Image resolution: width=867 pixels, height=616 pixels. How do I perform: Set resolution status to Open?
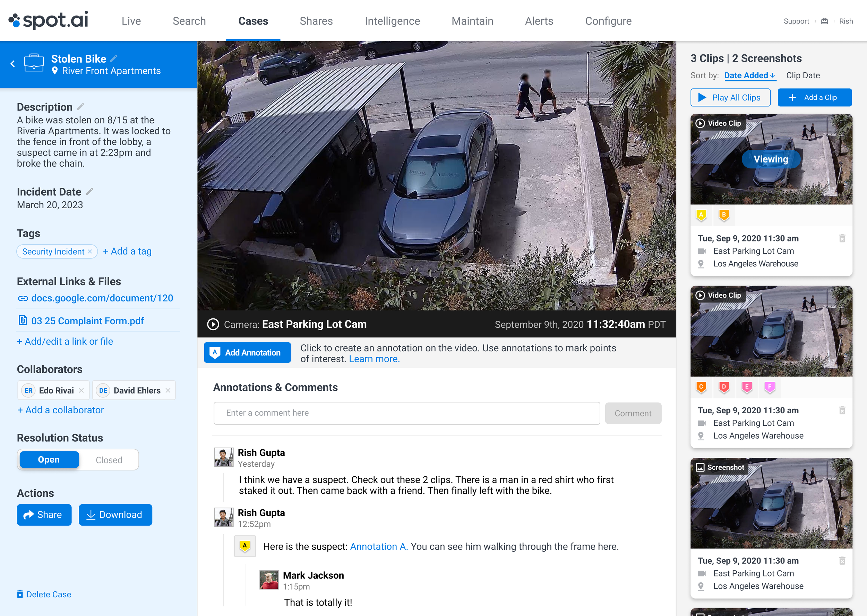[49, 460]
